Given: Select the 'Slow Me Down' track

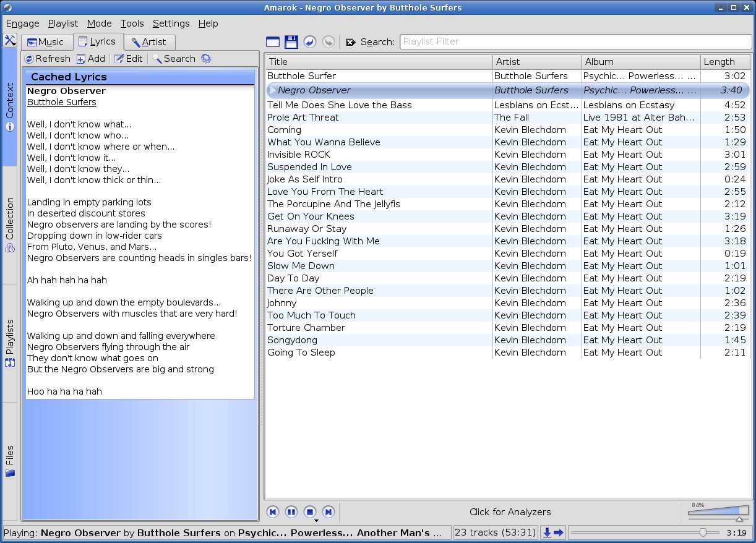Looking at the screenshot, I should click(507, 266).
